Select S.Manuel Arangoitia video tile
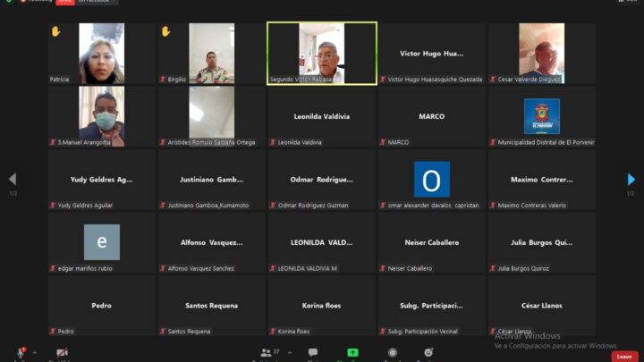The height and width of the screenshot is (362, 644). click(102, 116)
